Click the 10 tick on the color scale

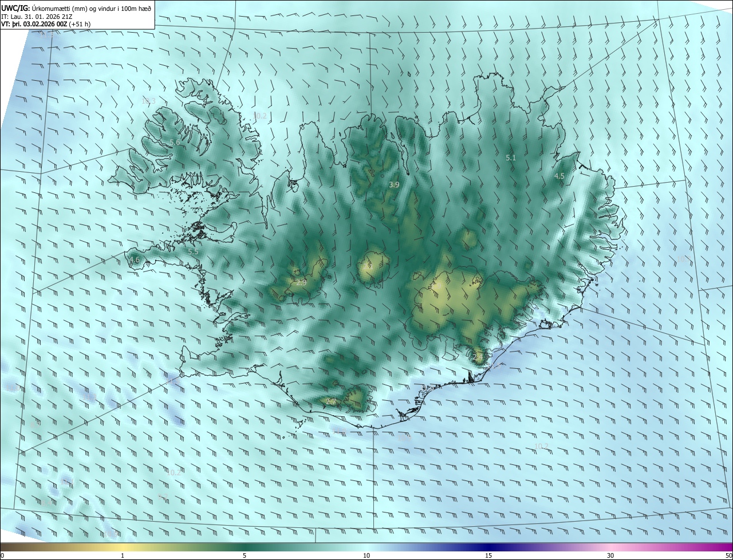366,555
